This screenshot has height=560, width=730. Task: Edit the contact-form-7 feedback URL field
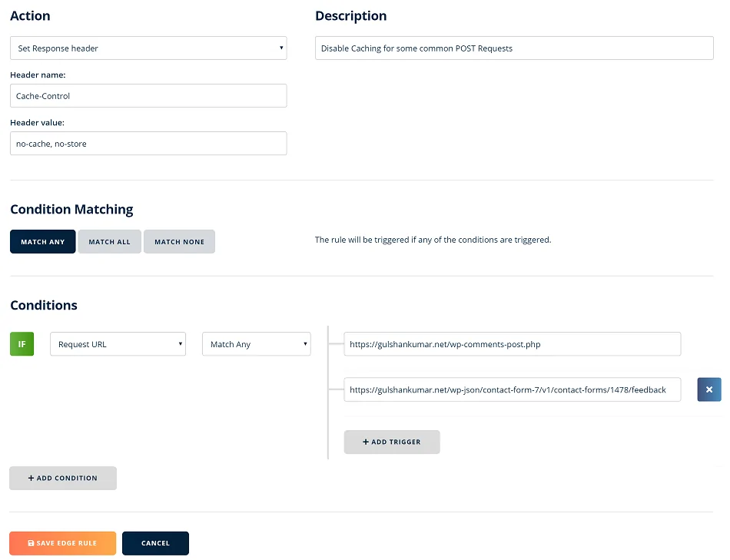pyautogui.click(x=512, y=389)
